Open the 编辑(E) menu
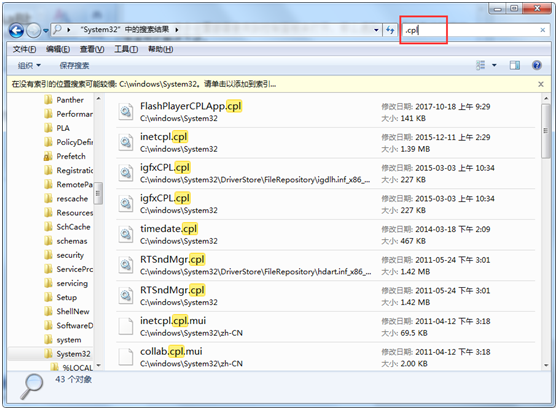 click(x=58, y=49)
